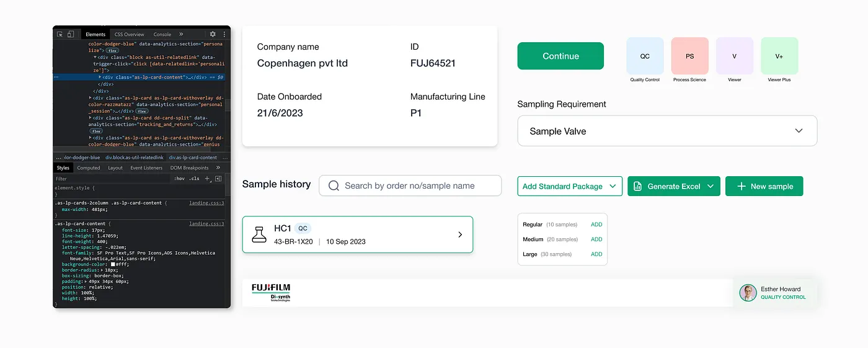The image size is (868, 348).
Task: Select the Styles sidebar tab
Action: pos(63,167)
